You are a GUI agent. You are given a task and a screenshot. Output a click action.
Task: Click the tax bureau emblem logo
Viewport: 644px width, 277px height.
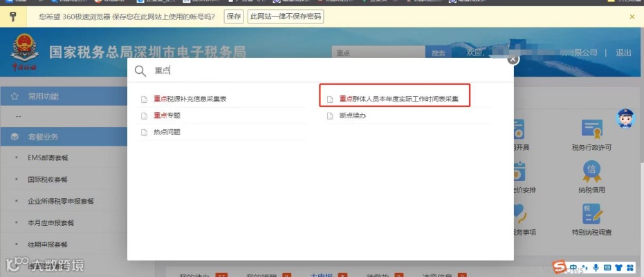(24, 51)
